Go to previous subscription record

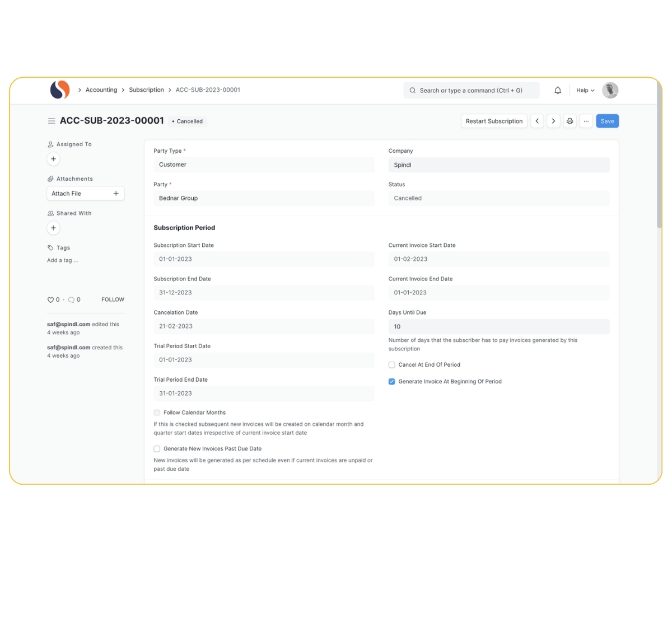click(x=537, y=121)
